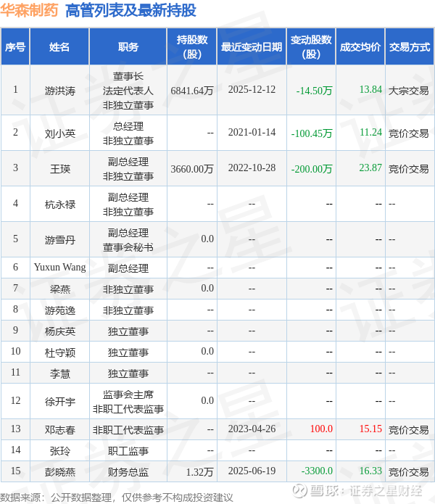The height and width of the screenshot is (504, 435).
Task: Click the date 2025-12-12
Action: coord(252,89)
